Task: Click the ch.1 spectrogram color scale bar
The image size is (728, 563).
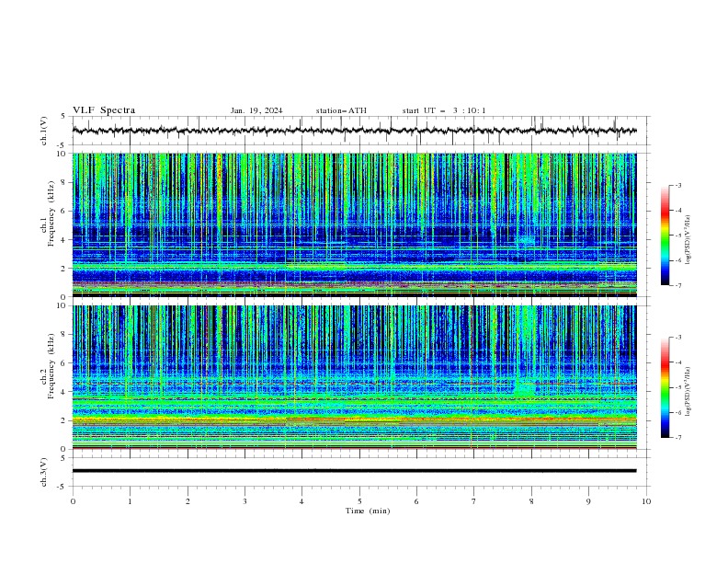Action: [x=665, y=236]
